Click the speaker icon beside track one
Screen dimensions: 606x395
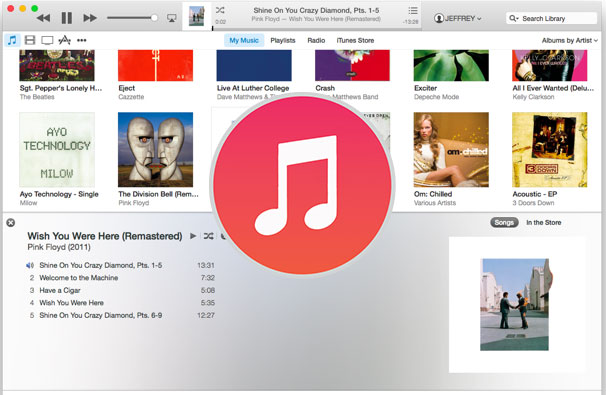(x=30, y=265)
